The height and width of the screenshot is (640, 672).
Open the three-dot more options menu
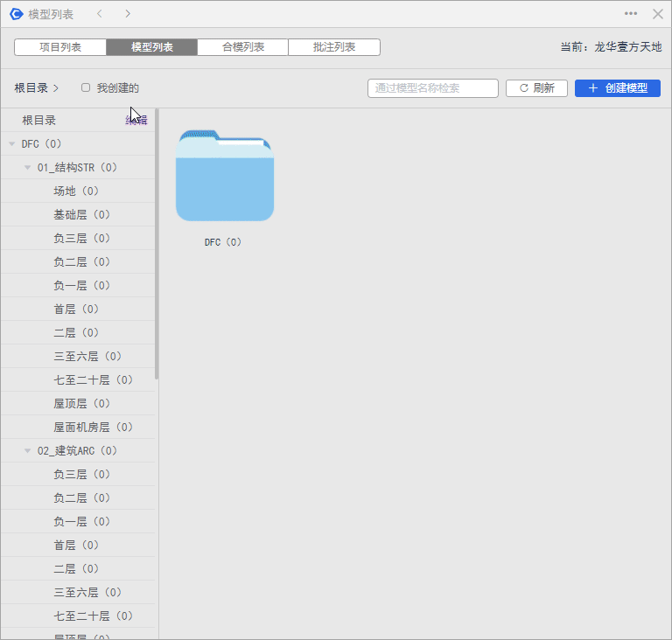(x=631, y=14)
